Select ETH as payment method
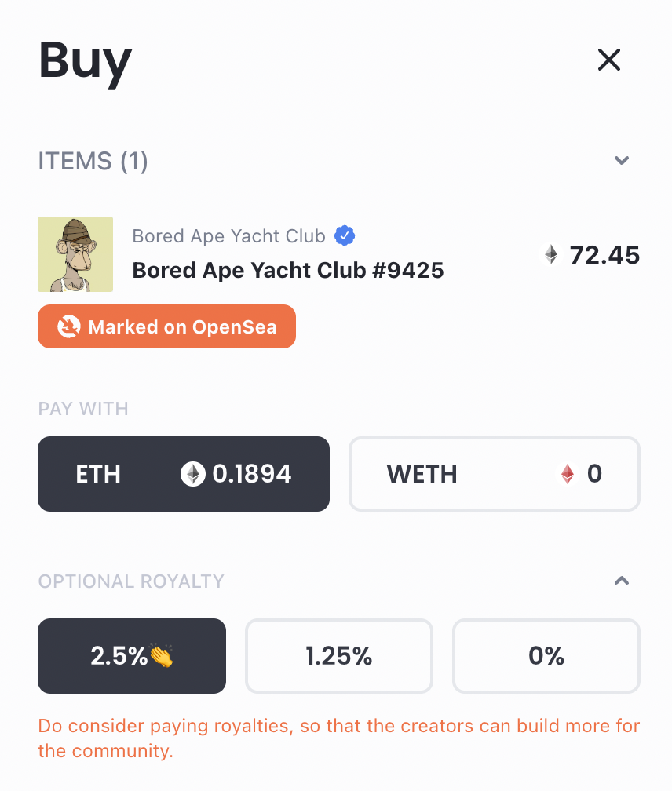This screenshot has width=672, height=791. 184,474
